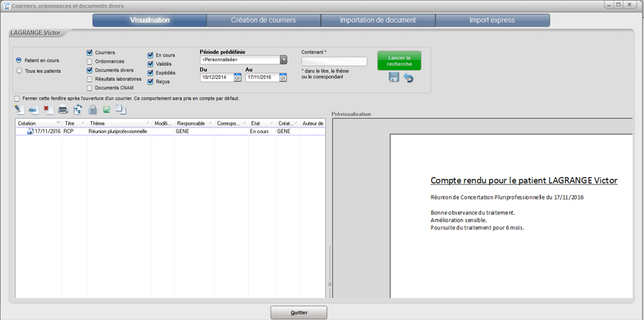Select the 'Tous les patients' radio button
The height and width of the screenshot is (320, 644).
[x=19, y=71]
